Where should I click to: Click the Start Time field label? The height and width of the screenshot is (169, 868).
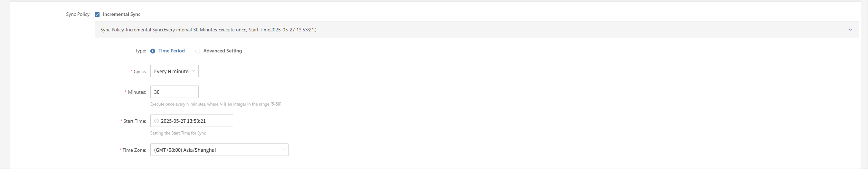coord(135,121)
